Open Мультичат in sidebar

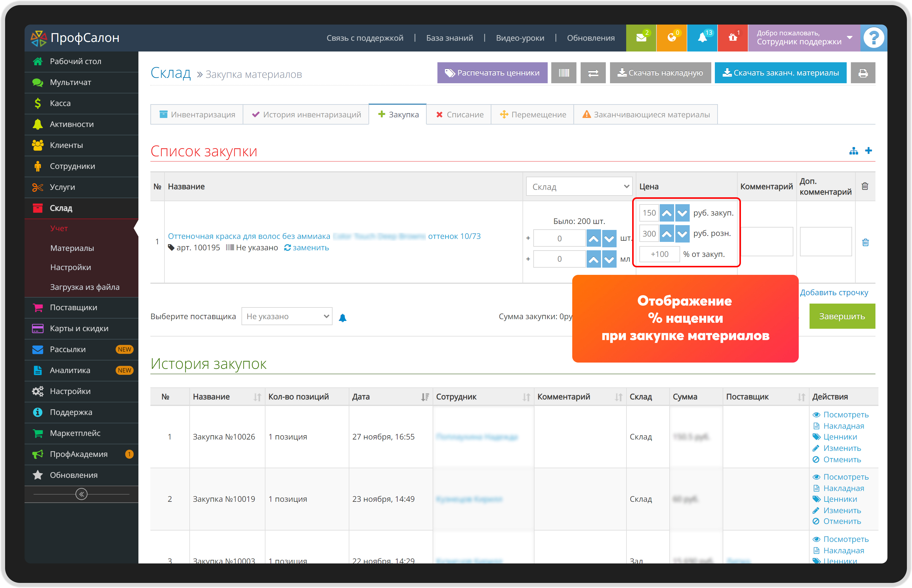coord(81,82)
